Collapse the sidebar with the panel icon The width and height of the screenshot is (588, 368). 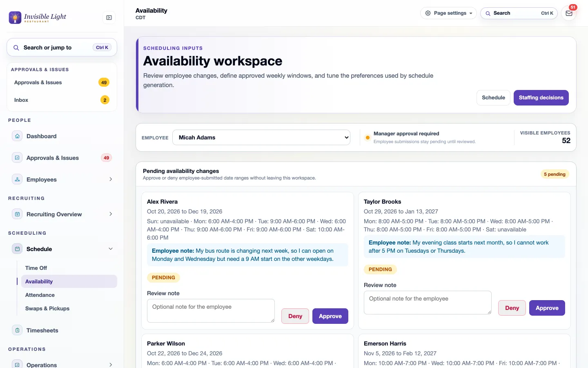click(109, 18)
